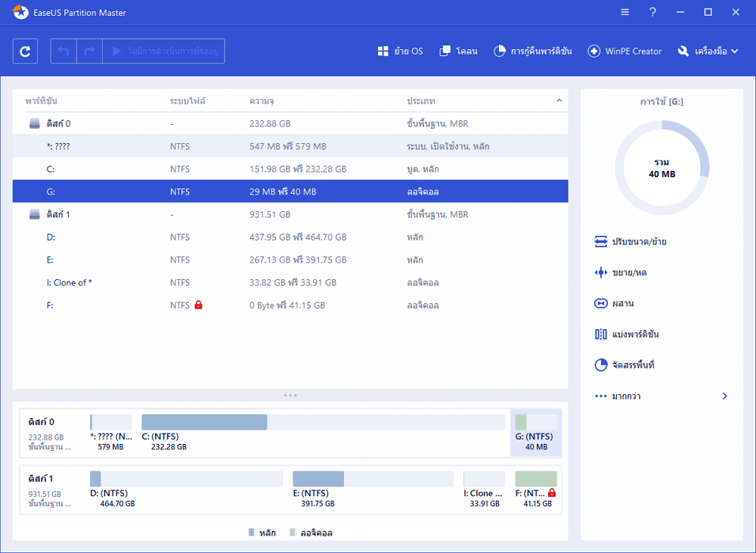Select the ดิสก์ 1 row in the partition list
Viewport: 756px width, 553px height.
click(x=290, y=214)
